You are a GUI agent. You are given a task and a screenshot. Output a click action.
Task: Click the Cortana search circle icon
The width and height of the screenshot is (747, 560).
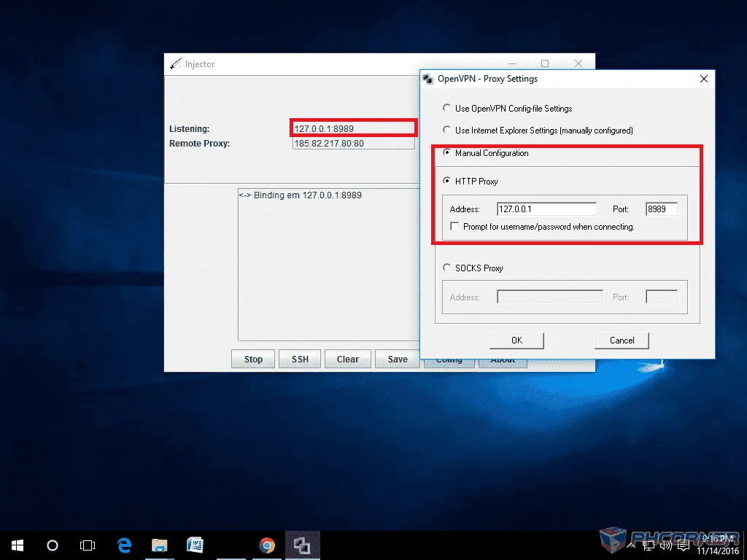click(x=53, y=545)
